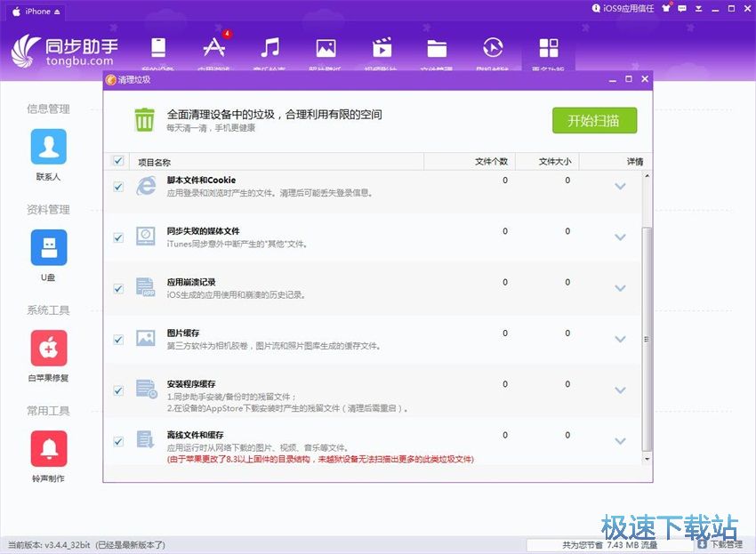Click the 应用崩溃记录 document icon

146,287
